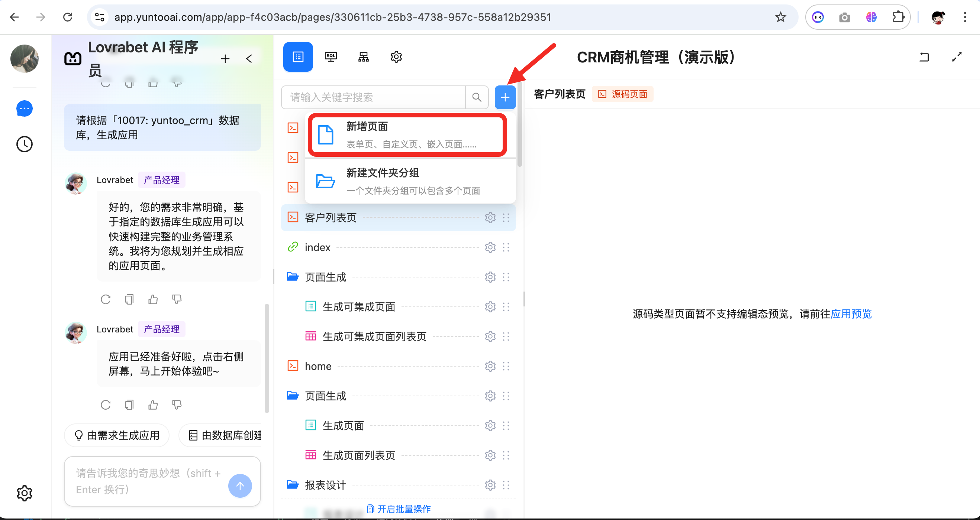Open app settings gear next to hierarchy icon
980x520 pixels.
[x=396, y=57]
